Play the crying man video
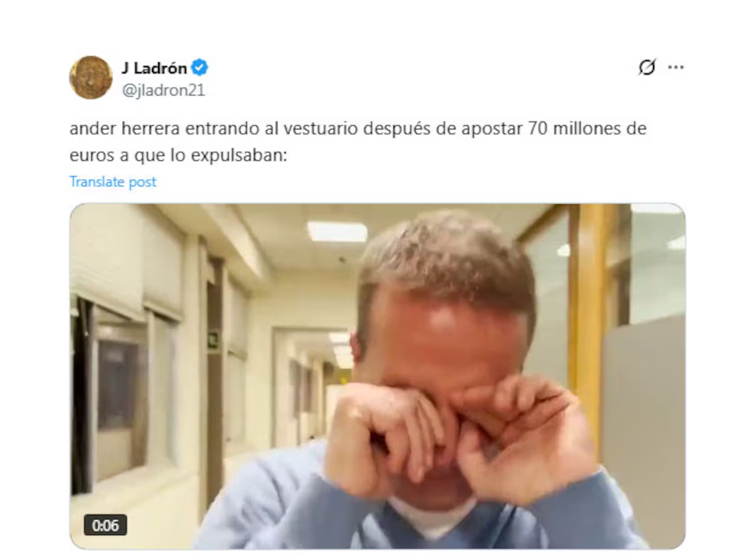 click(x=377, y=376)
